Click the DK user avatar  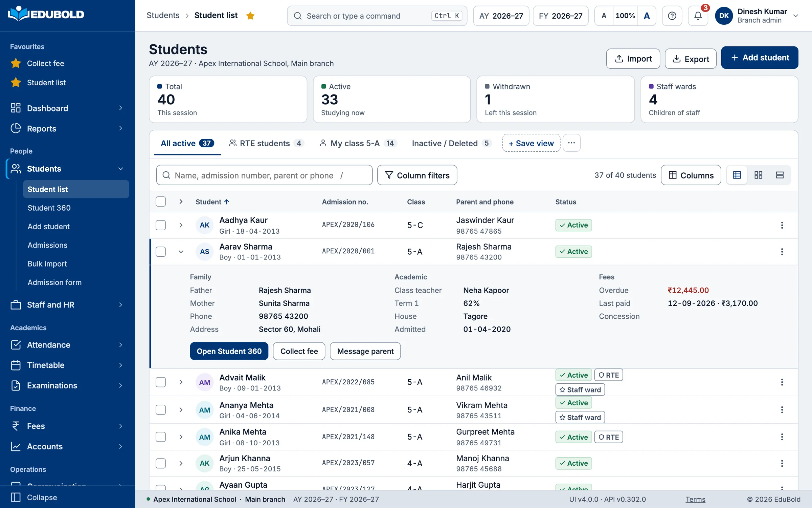tap(724, 16)
